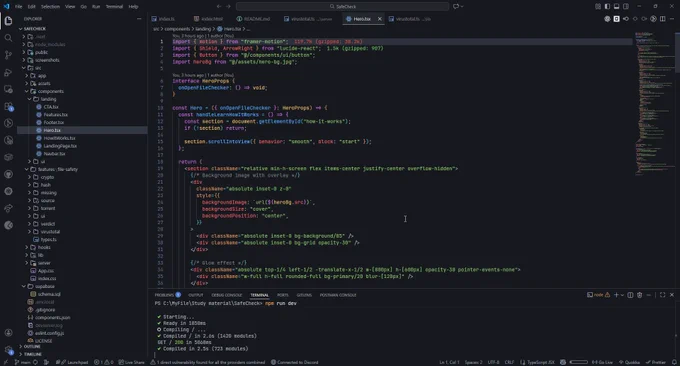Screen dimensions: 680x366
Task: Click Explorer more actions ellipsis
Action: [139, 19]
